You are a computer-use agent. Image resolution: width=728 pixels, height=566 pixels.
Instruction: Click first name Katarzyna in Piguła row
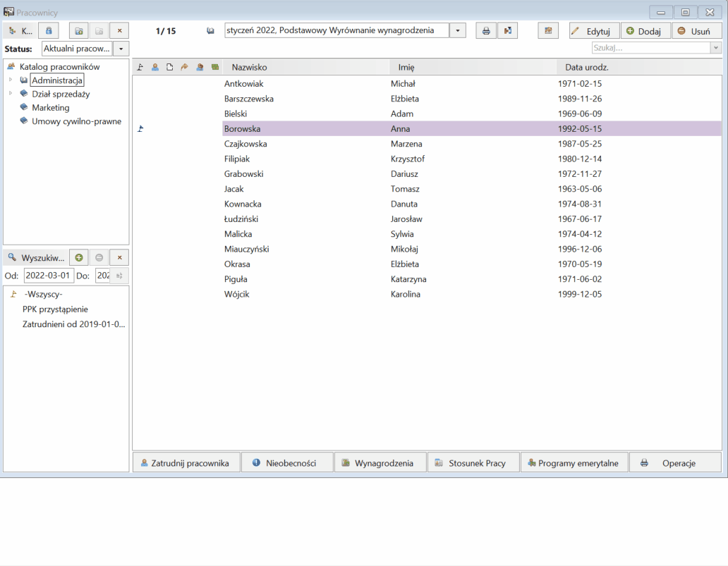pos(408,279)
